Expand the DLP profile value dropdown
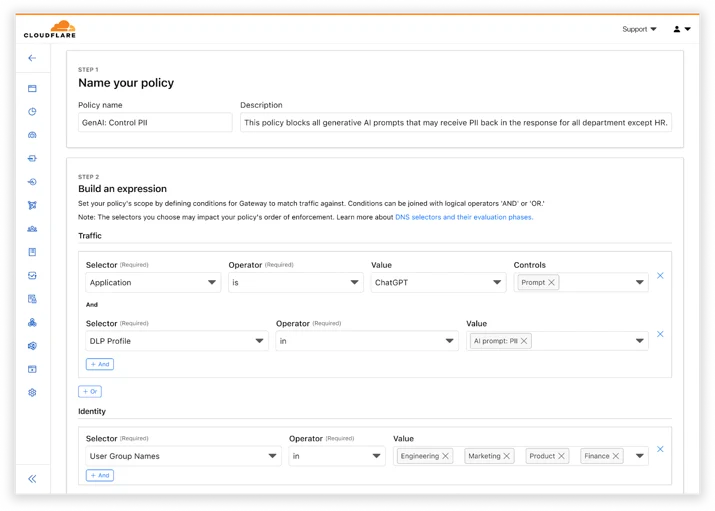This screenshot has height=511, width=715. point(639,341)
